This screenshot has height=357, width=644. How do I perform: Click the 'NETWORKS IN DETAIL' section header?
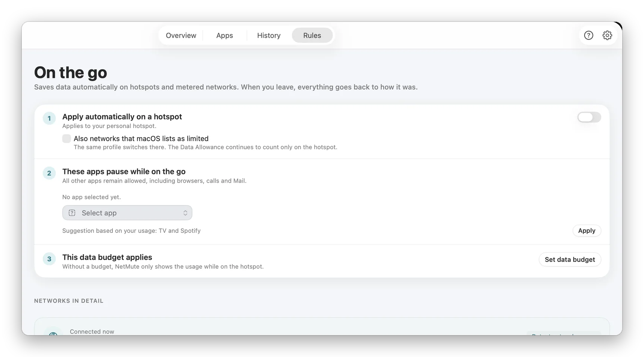click(69, 301)
